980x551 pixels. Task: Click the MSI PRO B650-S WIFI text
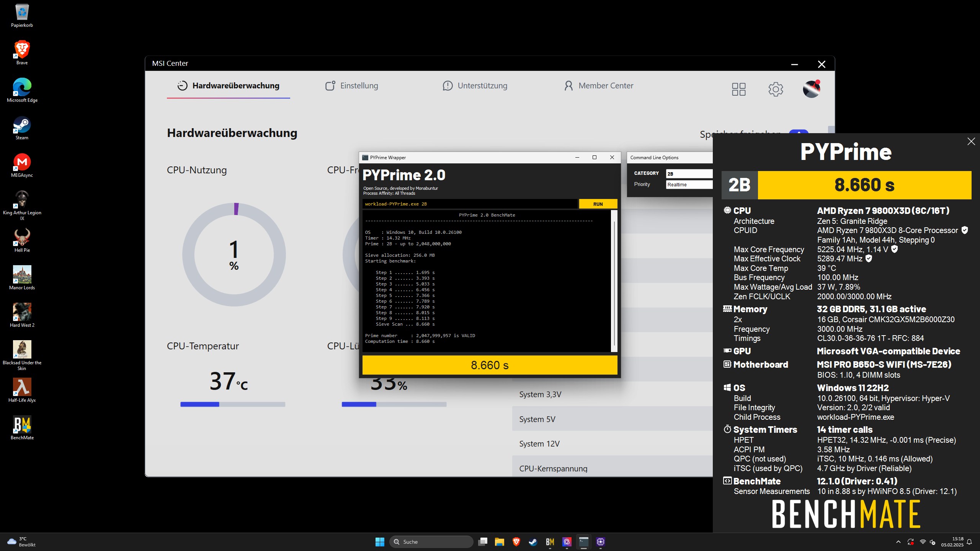[x=884, y=364]
